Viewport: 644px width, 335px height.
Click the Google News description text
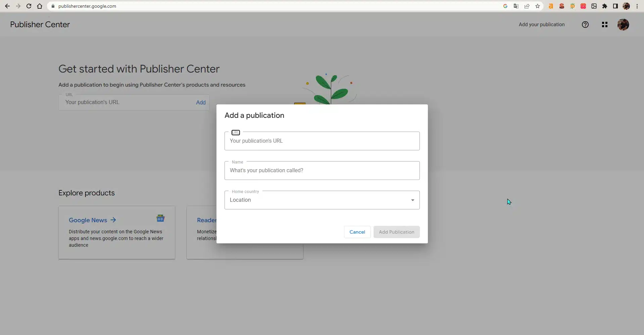click(116, 238)
